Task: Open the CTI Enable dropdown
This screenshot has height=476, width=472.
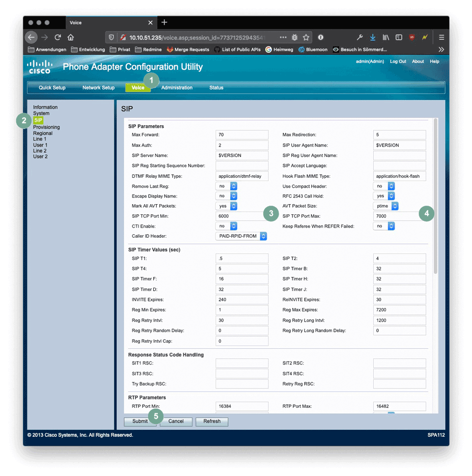Action: click(x=226, y=226)
